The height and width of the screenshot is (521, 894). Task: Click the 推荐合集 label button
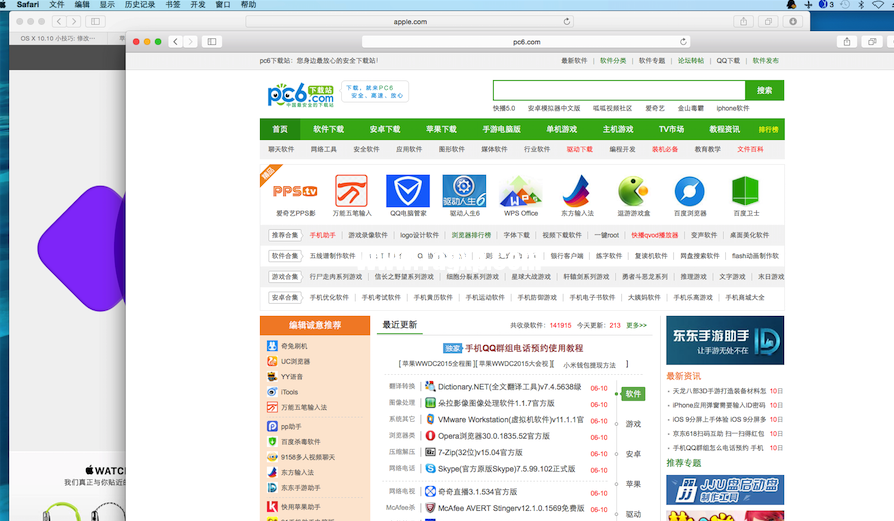point(285,235)
